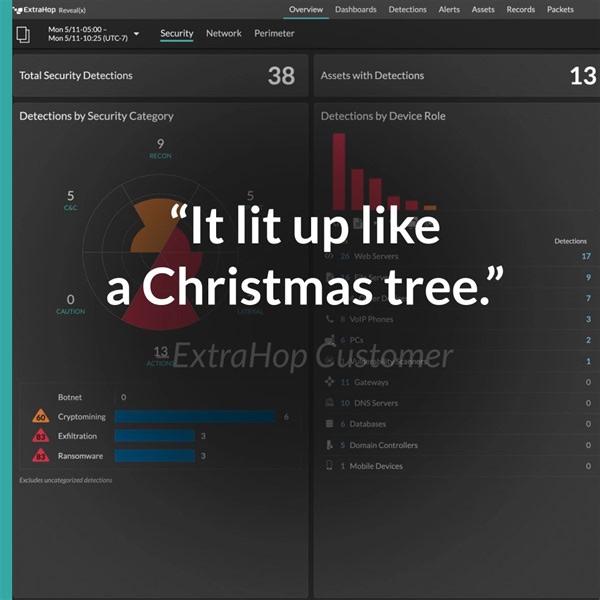600x600 pixels.
Task: Click the 83 risk icon beside Ransomware
Action: [x=41, y=456]
